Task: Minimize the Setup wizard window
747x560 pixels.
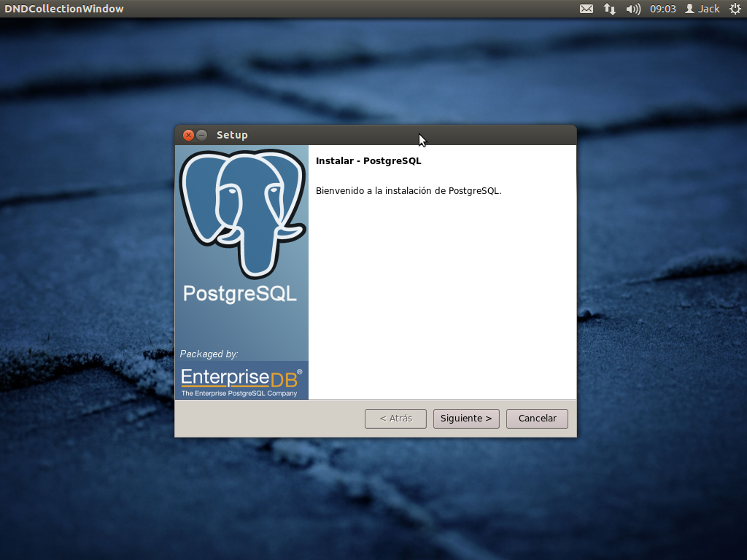Action: coord(201,135)
